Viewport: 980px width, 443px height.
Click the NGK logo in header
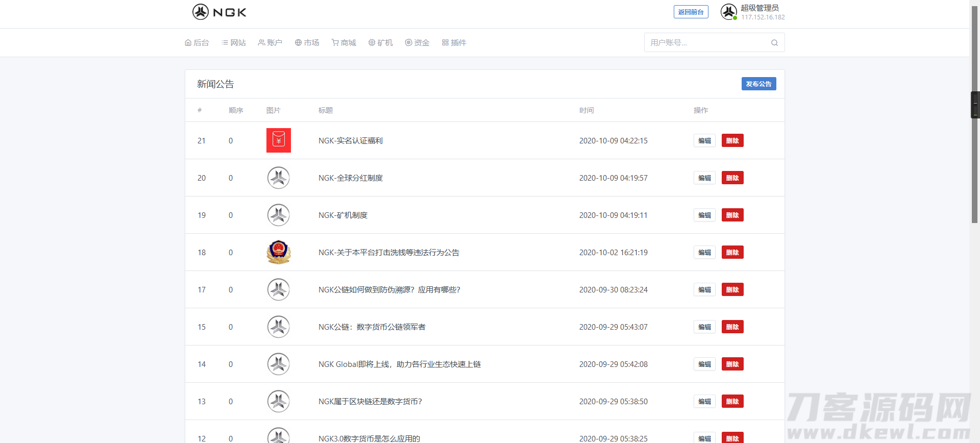219,12
